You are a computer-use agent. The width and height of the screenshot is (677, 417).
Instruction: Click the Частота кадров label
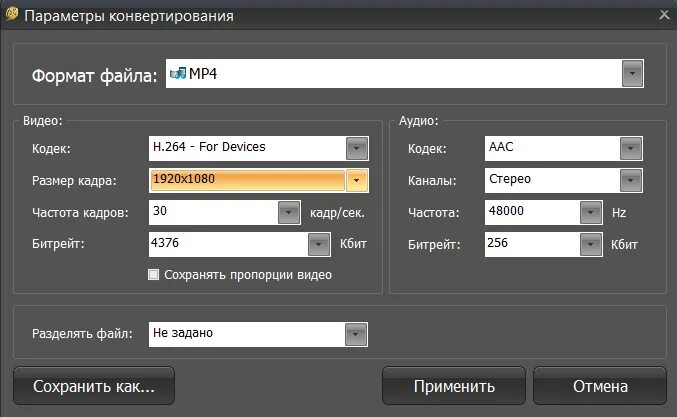coord(80,213)
